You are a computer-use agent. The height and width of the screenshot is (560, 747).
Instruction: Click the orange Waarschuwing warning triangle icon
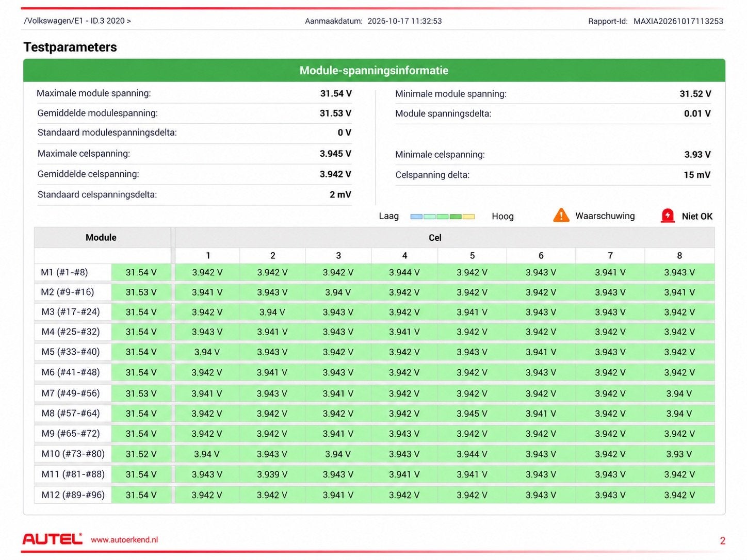561,216
